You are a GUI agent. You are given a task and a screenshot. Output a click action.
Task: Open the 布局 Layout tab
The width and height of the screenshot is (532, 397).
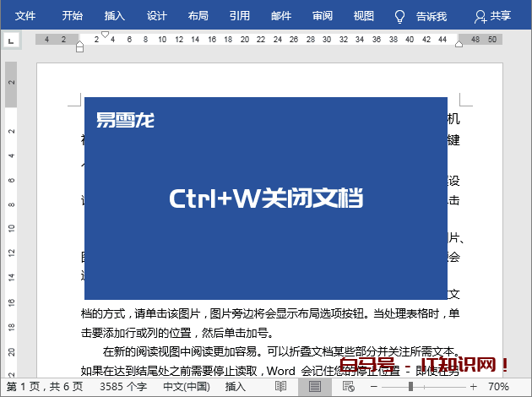click(198, 16)
